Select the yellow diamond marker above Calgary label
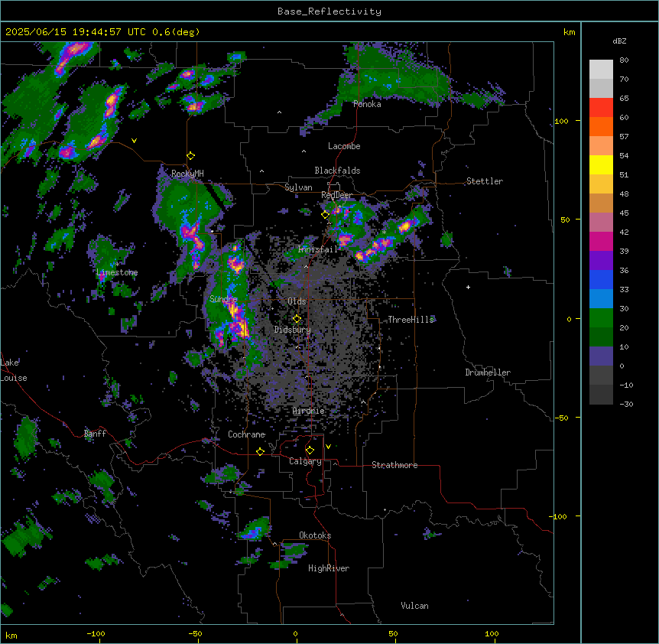 tap(310, 450)
